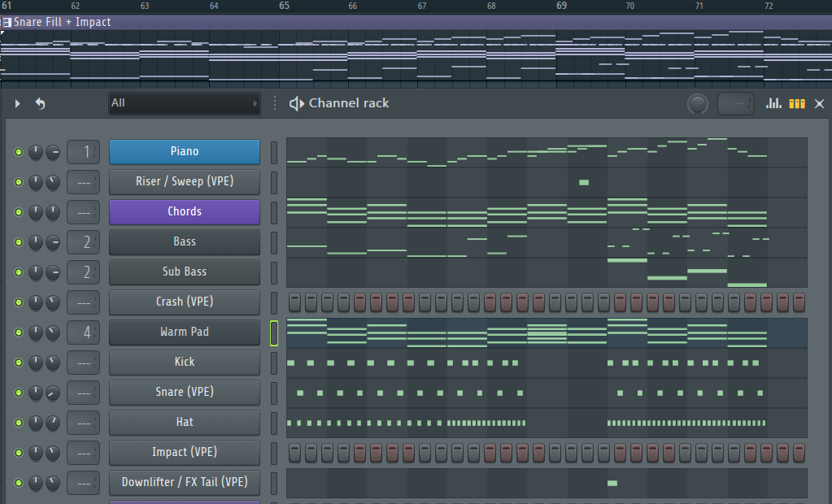Select the Chords channel button
Viewport: 832px width, 504px height.
tap(185, 211)
